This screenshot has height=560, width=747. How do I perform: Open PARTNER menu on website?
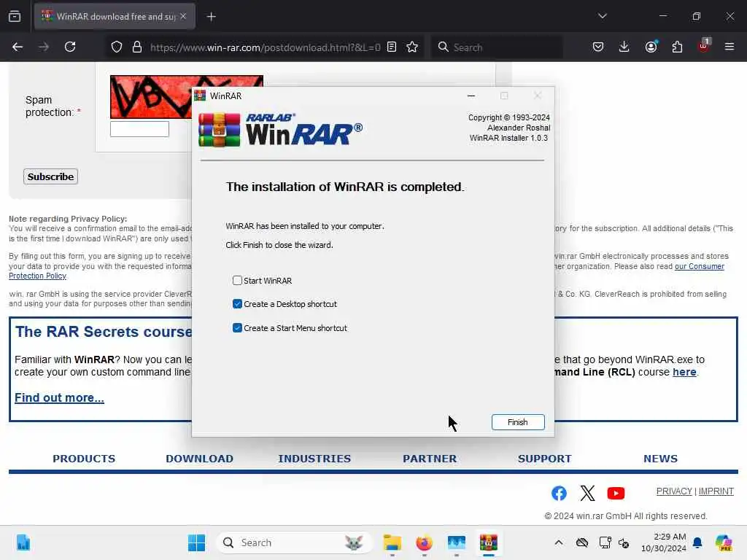pos(430,459)
